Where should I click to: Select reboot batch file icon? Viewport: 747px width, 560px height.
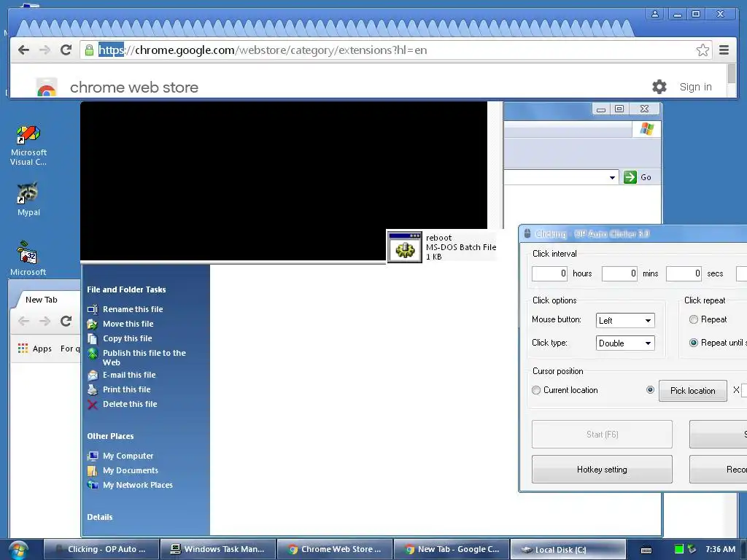tap(404, 246)
